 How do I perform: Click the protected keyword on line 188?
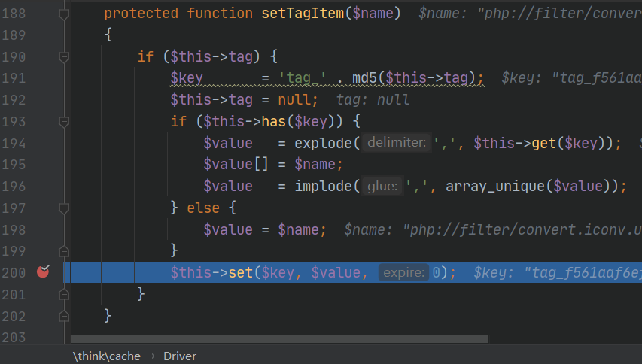coord(141,14)
